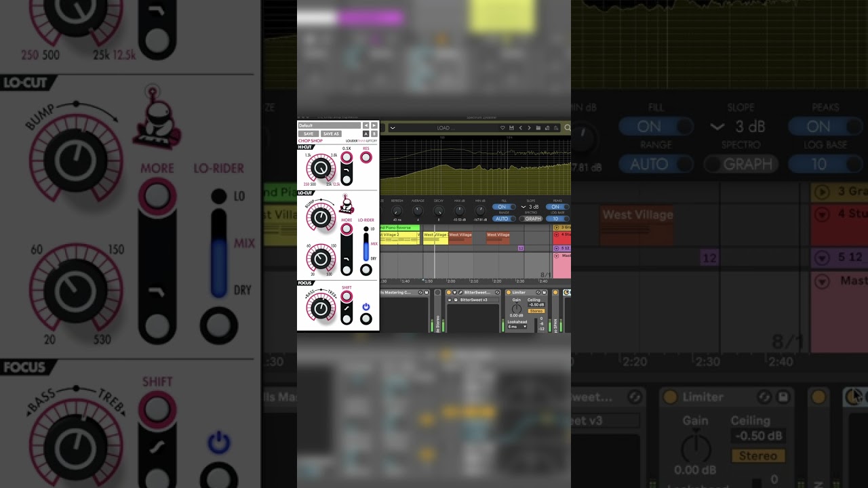Screen dimensions: 868x488
Task: Select next preset arrow in Chop Shop header
Action: pos(374,125)
